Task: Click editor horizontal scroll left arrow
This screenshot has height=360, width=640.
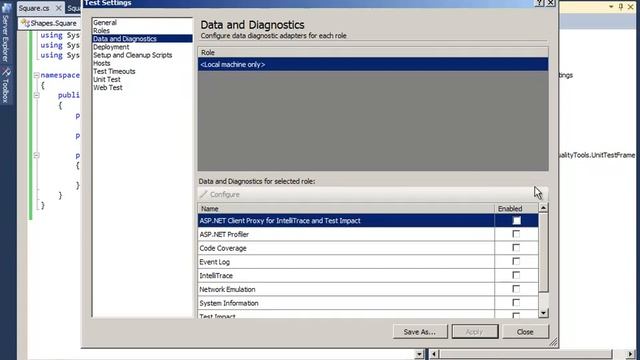Action: 434,354
